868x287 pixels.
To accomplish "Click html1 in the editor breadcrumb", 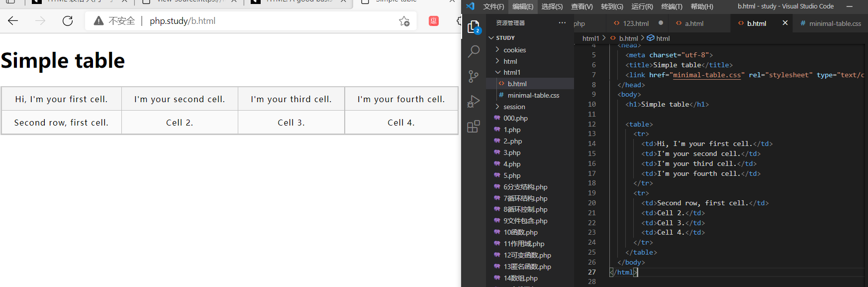I will 590,38.
